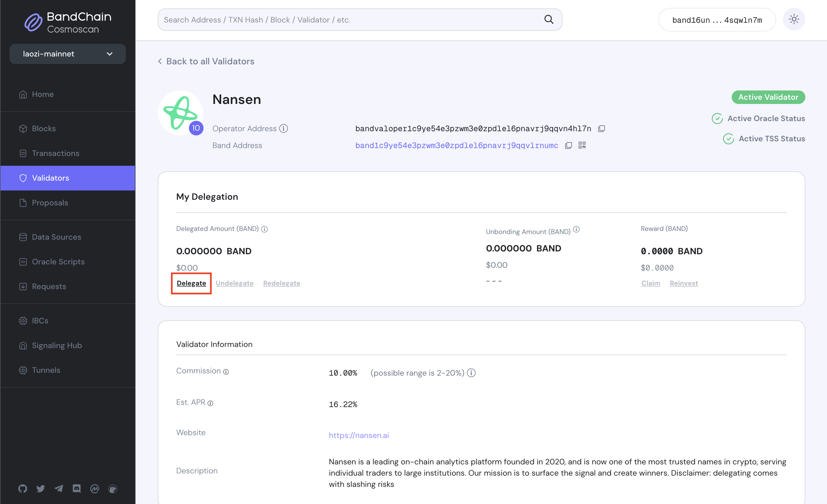This screenshot has width=827, height=504.
Task: Click the Requests sidebar icon
Action: click(23, 286)
